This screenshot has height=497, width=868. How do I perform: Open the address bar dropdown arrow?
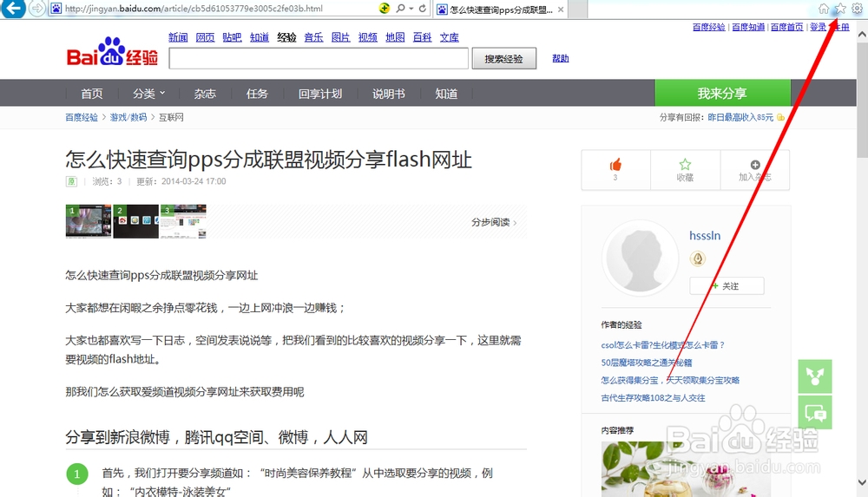pos(411,9)
